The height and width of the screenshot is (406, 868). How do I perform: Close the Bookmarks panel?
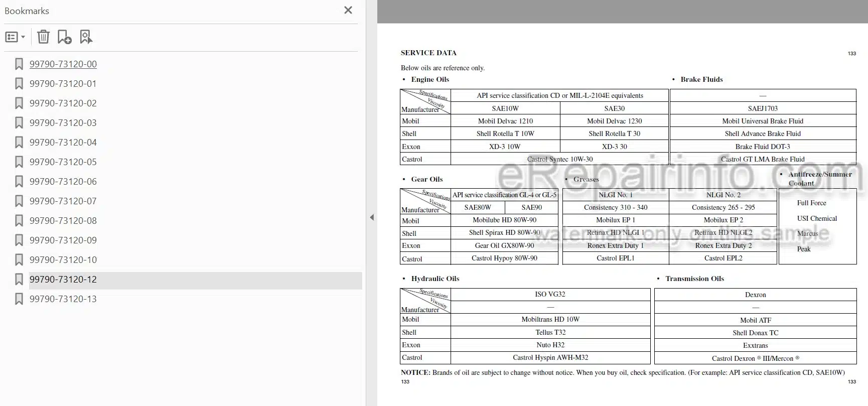(348, 10)
